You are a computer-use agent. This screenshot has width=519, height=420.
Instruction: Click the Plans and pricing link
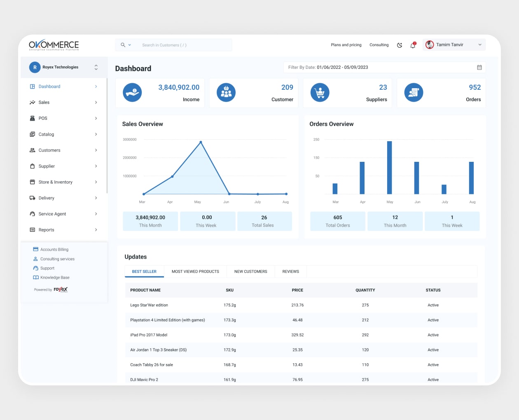pyautogui.click(x=346, y=45)
